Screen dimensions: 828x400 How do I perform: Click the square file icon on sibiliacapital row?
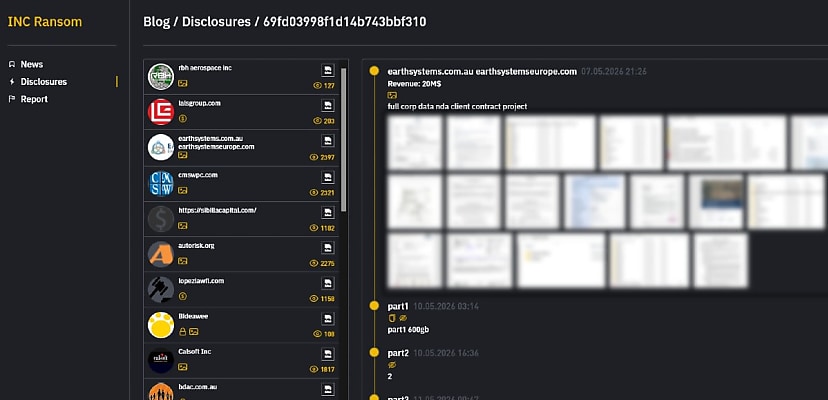tap(327, 212)
